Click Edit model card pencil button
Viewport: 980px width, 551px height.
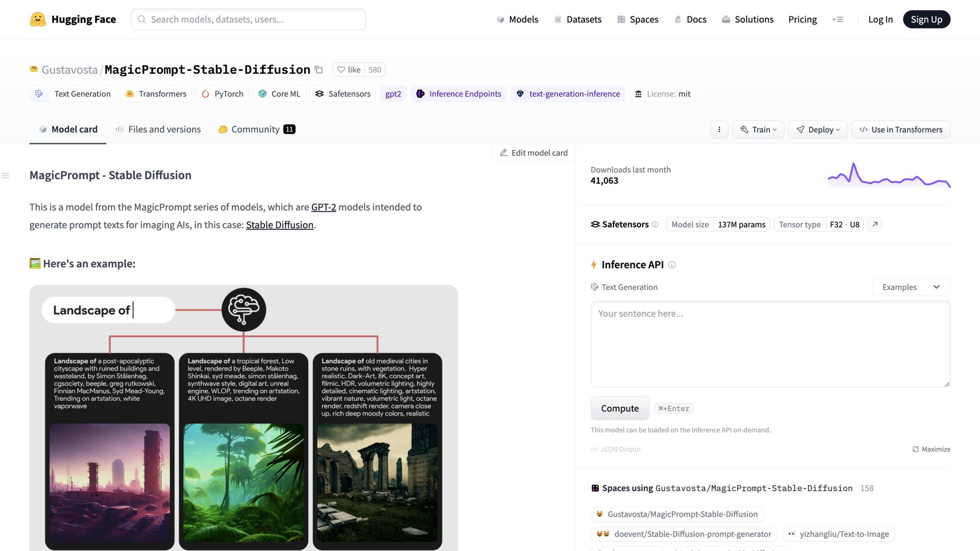coord(533,153)
